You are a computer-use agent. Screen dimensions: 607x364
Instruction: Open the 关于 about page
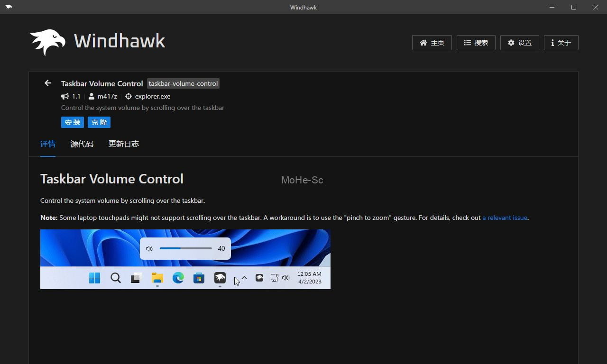tap(561, 43)
